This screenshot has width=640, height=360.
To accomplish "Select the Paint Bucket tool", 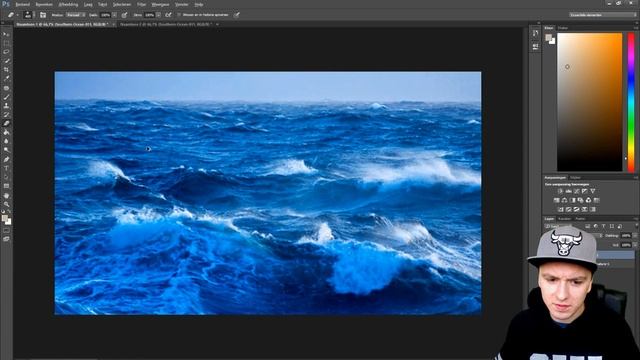I will [6, 132].
